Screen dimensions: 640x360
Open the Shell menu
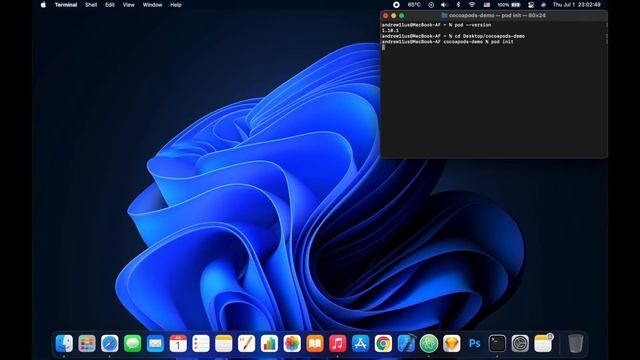pos(91,5)
